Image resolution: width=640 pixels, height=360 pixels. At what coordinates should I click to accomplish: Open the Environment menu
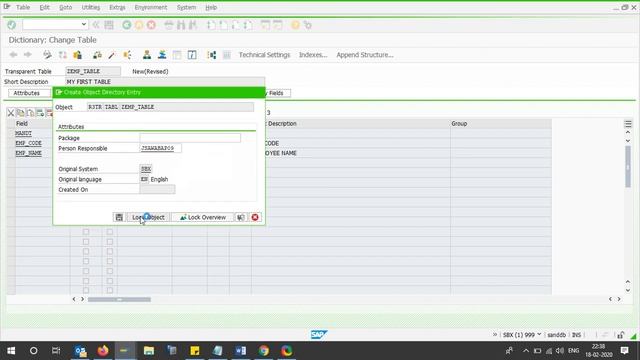coord(151,7)
